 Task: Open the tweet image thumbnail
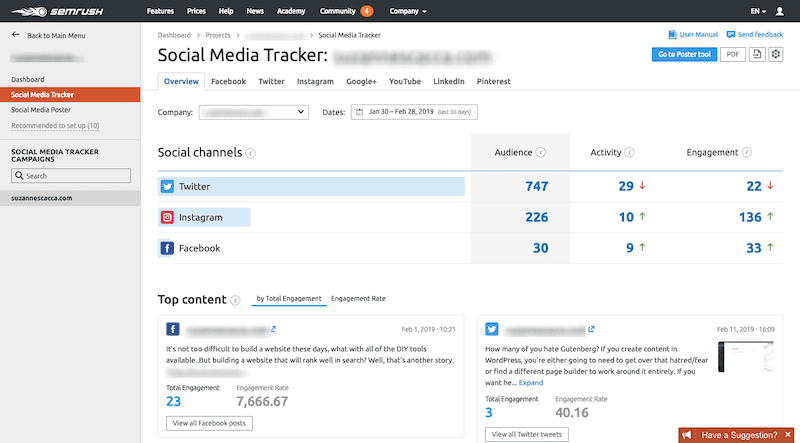coord(746,357)
